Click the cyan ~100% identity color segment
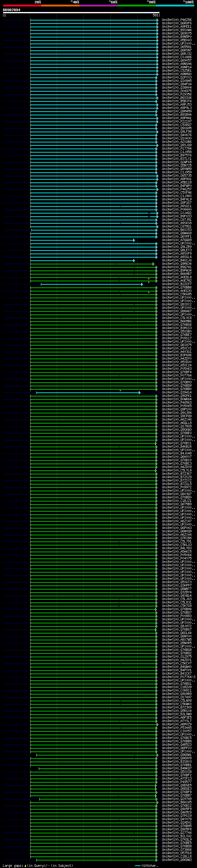The height and width of the screenshot is (868, 197). pyautogui.click(x=175, y=6)
